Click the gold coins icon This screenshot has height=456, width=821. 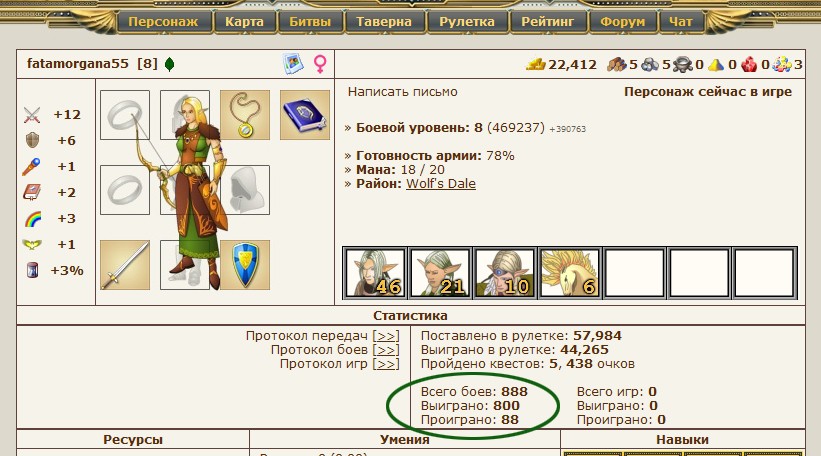tap(536, 64)
